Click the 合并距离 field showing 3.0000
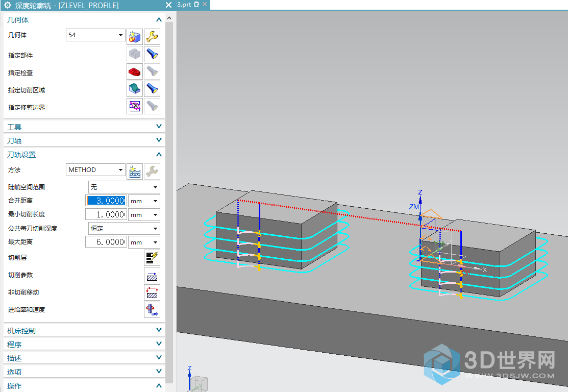This screenshot has height=392, width=568. click(x=106, y=201)
